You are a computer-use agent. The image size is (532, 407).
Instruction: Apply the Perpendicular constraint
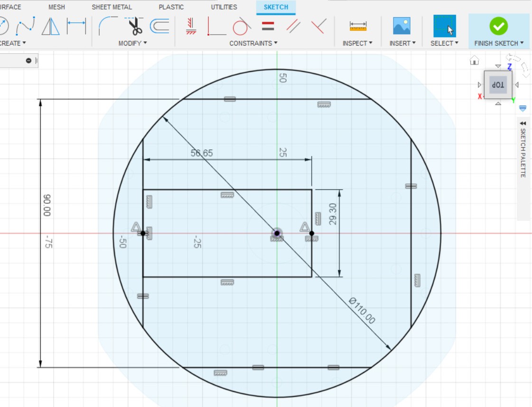pos(318,26)
